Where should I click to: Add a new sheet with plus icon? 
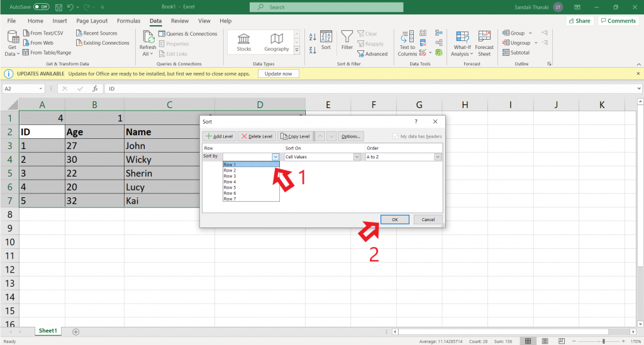point(75,332)
